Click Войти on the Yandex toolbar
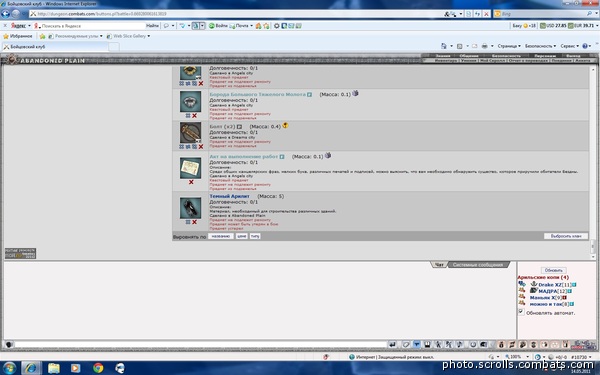 218,26
